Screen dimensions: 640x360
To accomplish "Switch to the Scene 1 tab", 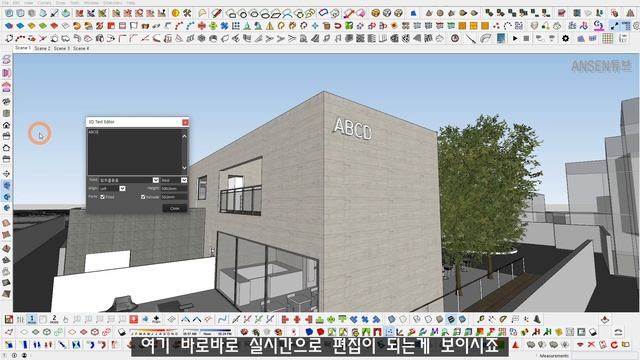I will click(x=23, y=48).
